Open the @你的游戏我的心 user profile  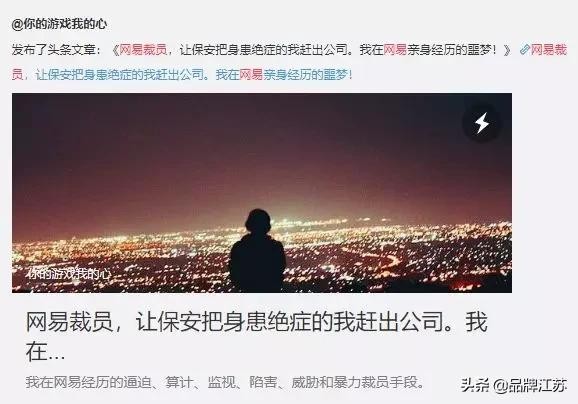(59, 24)
